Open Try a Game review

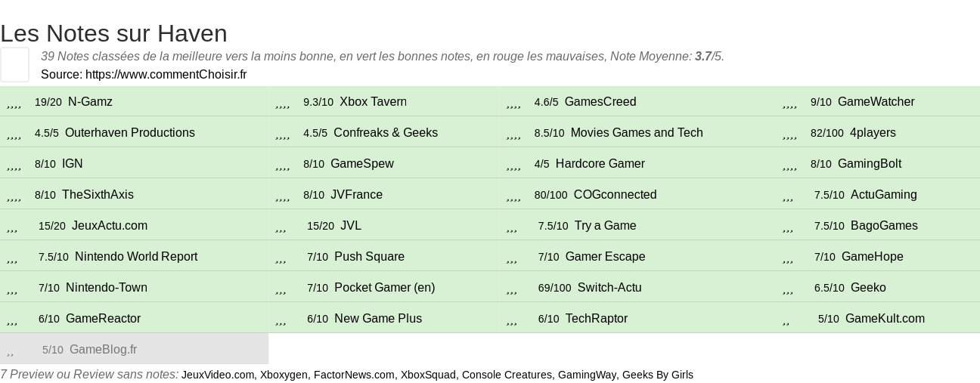606,226
